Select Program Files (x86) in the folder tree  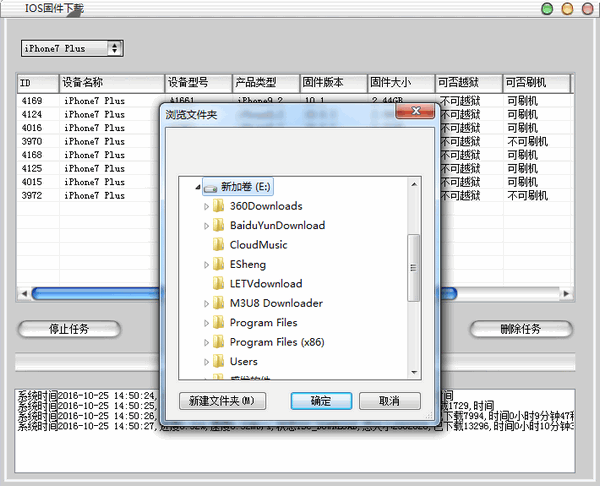pyautogui.click(x=277, y=342)
